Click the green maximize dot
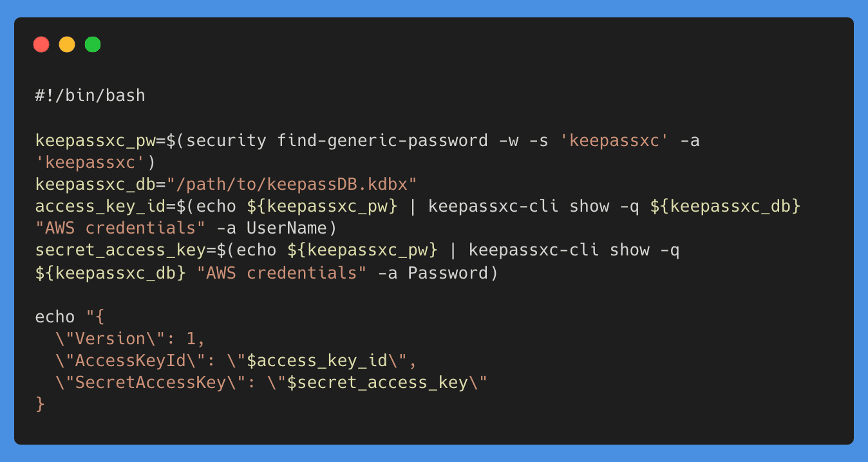This screenshot has height=462, width=868. click(x=93, y=44)
